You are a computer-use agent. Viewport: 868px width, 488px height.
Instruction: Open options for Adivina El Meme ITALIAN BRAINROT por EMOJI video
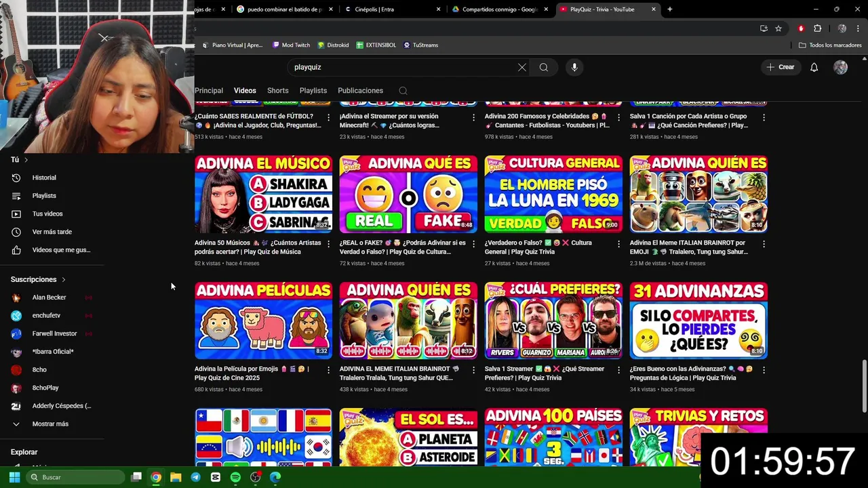pos(764,243)
